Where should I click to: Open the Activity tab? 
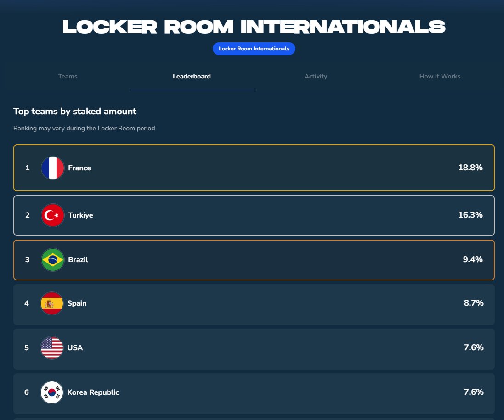(x=316, y=77)
